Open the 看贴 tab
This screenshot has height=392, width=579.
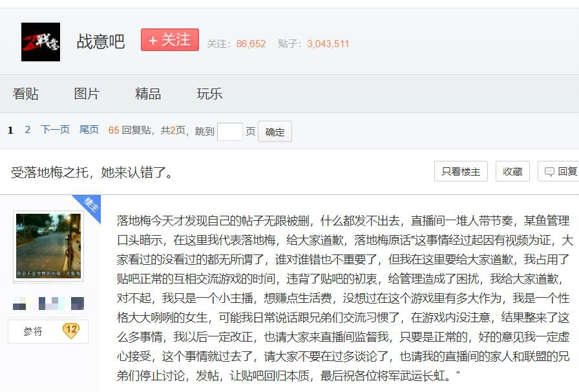(x=25, y=94)
